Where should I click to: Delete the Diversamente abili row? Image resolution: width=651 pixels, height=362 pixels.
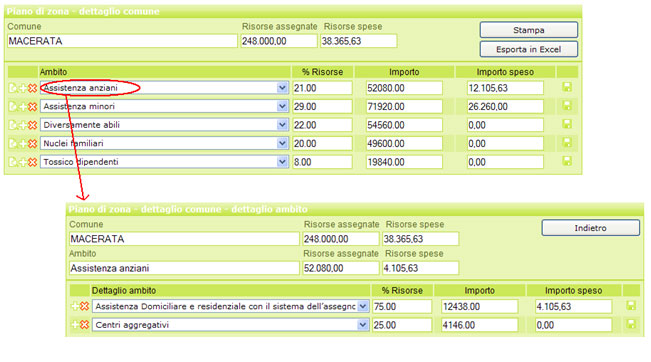coord(32,125)
